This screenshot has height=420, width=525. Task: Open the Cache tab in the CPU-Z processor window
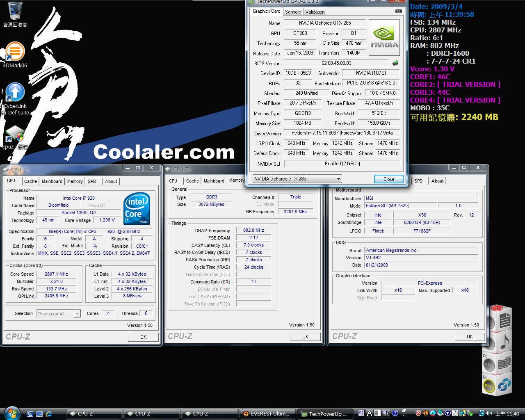pos(30,181)
